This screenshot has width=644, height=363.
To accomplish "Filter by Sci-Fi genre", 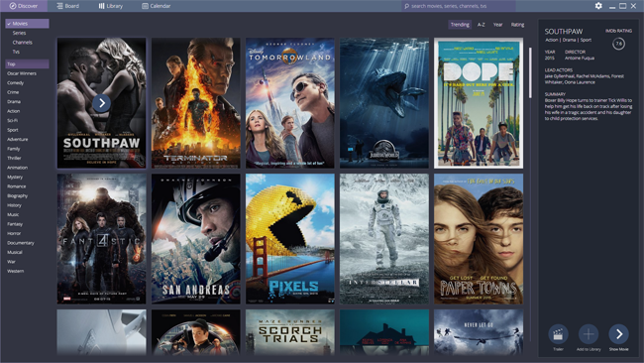I will tap(12, 120).
